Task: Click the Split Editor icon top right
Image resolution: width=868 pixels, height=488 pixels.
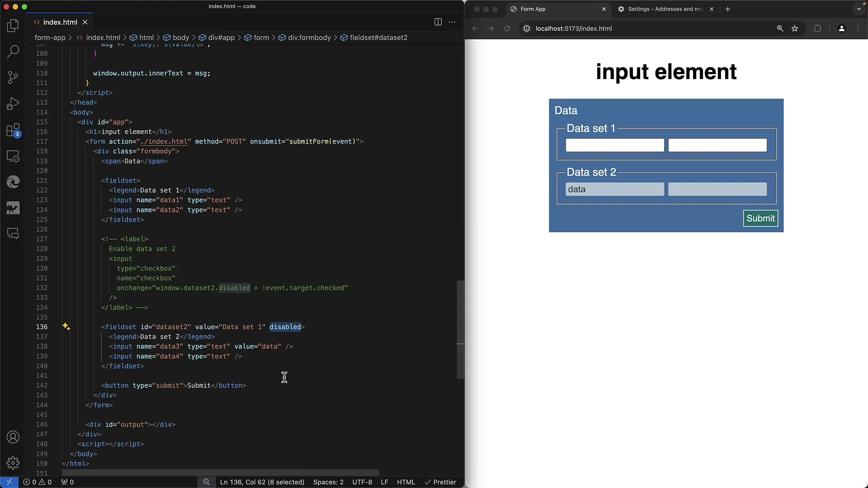Action: coord(438,22)
